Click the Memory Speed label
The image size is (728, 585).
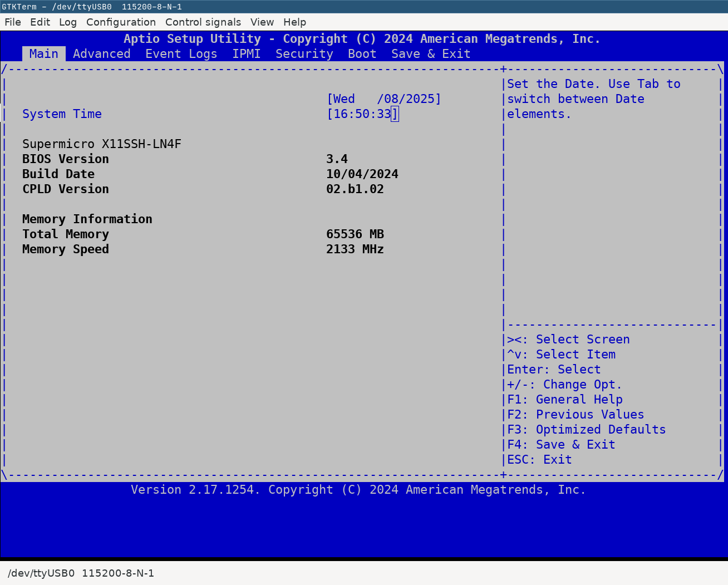click(66, 249)
